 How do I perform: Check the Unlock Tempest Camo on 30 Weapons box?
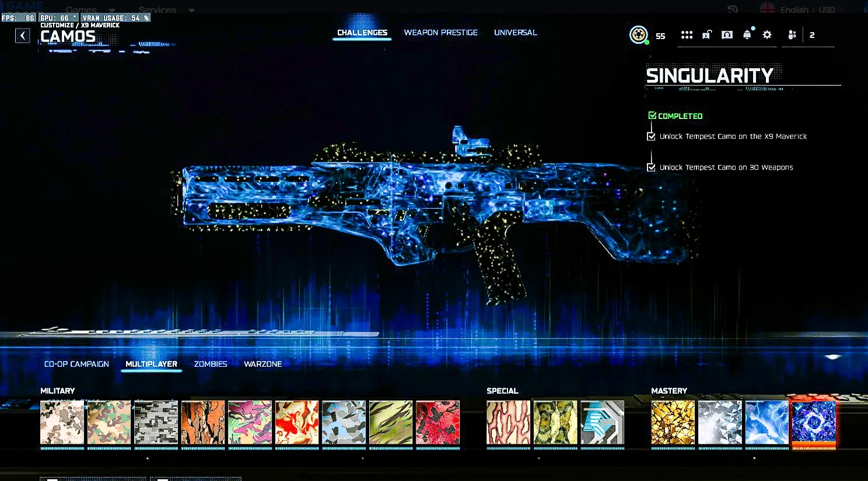tap(651, 167)
